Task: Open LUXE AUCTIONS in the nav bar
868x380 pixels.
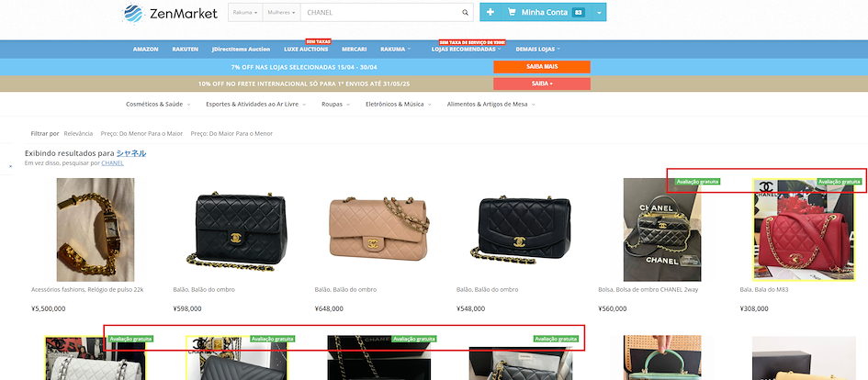Action: point(306,50)
